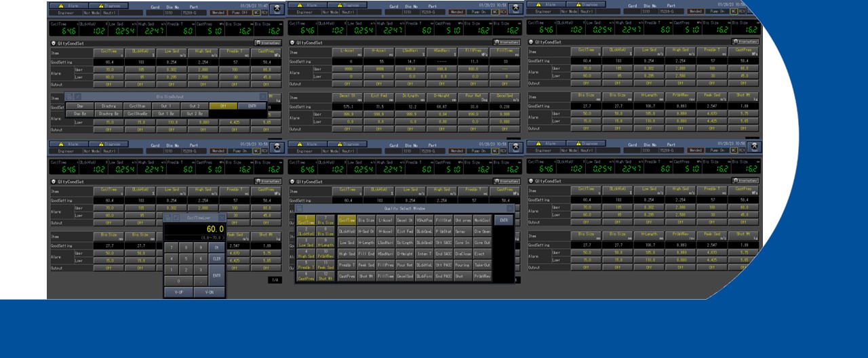Select Out 2 Bz in Bis SizeOutput dialog
The image size is (868, 358).
coord(195,113)
